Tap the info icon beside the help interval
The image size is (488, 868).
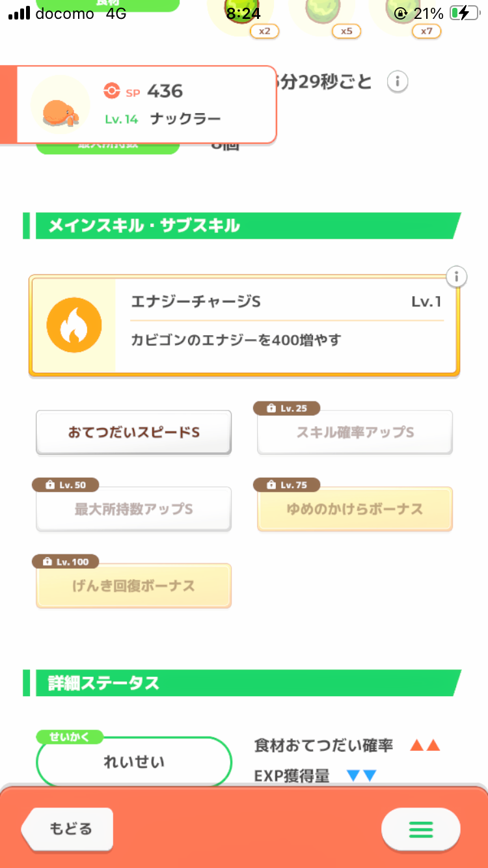[x=398, y=82]
